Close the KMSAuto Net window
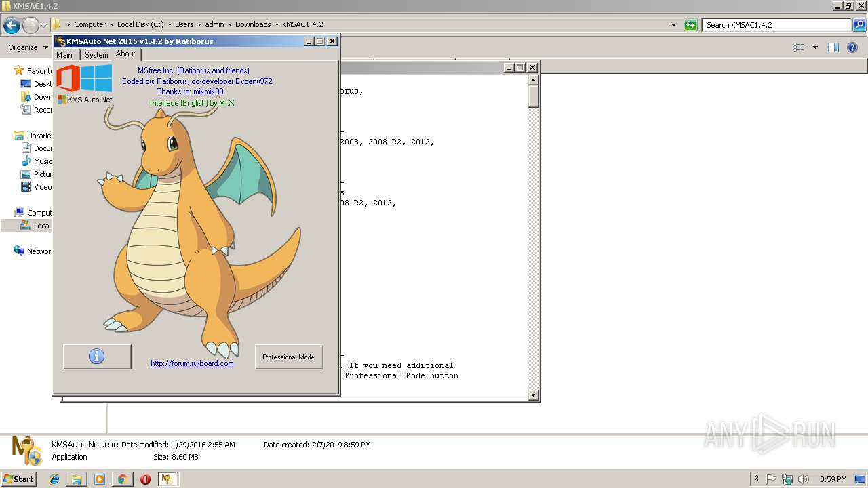 pos(332,41)
